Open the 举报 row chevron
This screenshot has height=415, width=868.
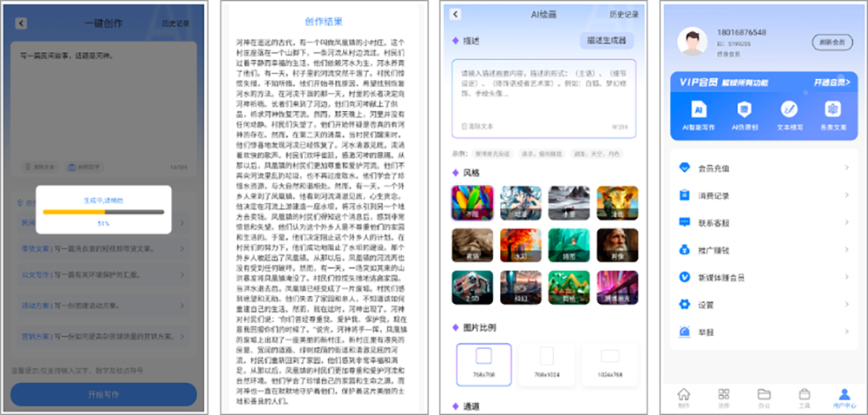(x=846, y=332)
